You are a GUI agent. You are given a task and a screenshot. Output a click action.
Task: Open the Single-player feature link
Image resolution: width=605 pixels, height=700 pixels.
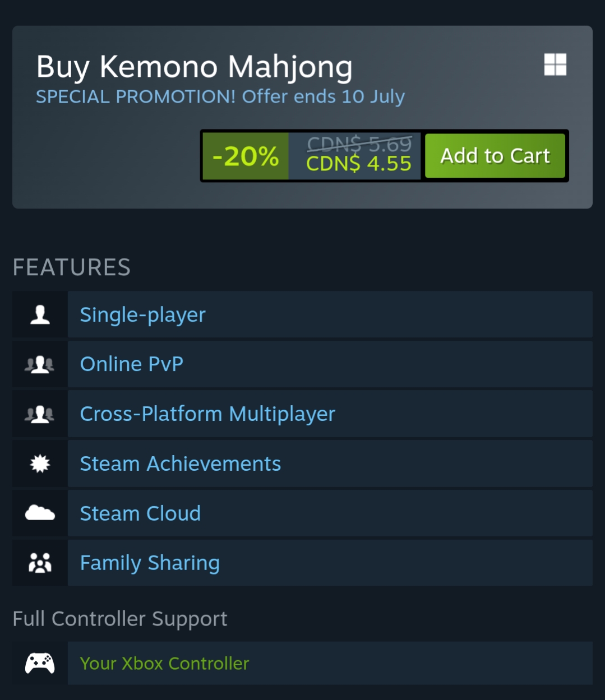point(142,314)
